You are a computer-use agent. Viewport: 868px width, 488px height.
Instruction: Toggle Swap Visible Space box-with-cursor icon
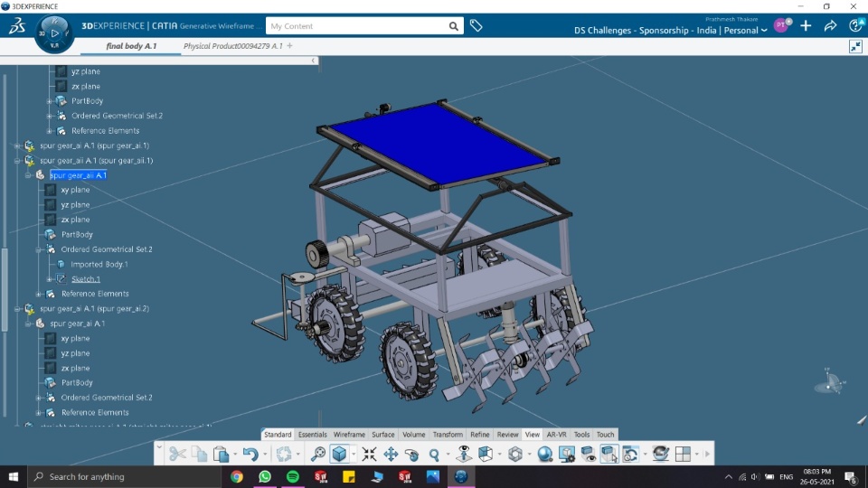[609, 455]
